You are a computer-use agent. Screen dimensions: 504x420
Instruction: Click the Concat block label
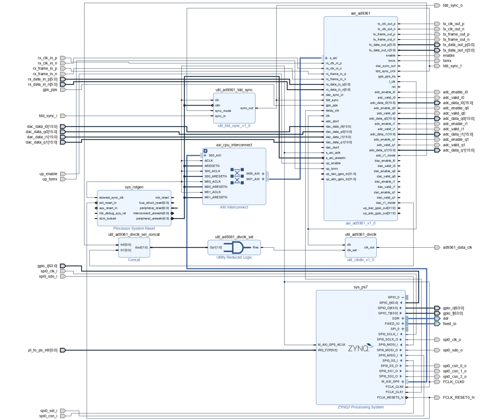click(x=134, y=260)
